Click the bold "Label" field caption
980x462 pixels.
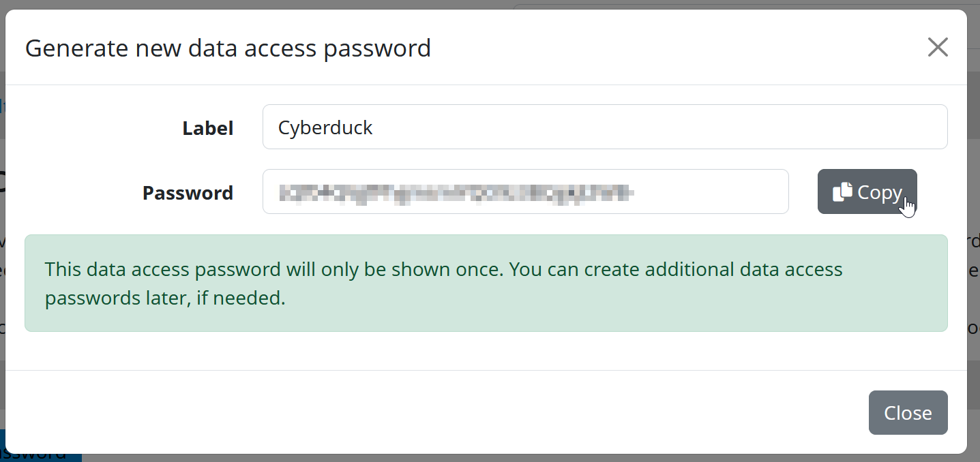pos(208,128)
